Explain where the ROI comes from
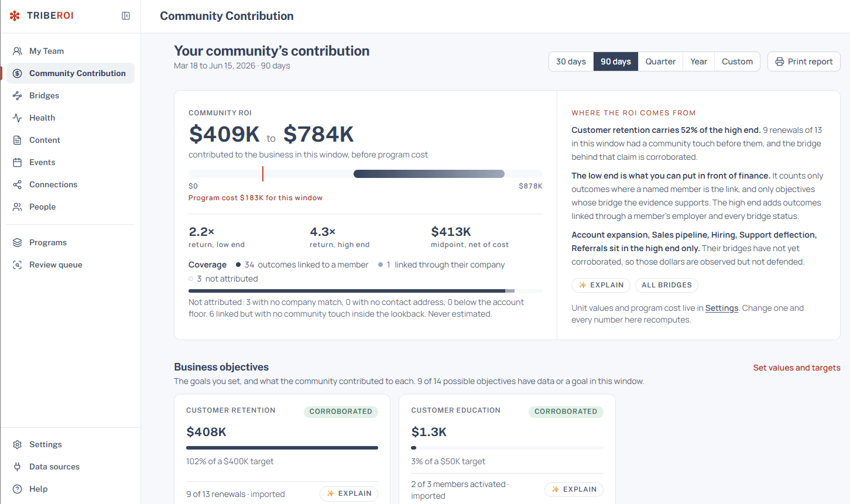Image resolution: width=850 pixels, height=504 pixels. (601, 285)
